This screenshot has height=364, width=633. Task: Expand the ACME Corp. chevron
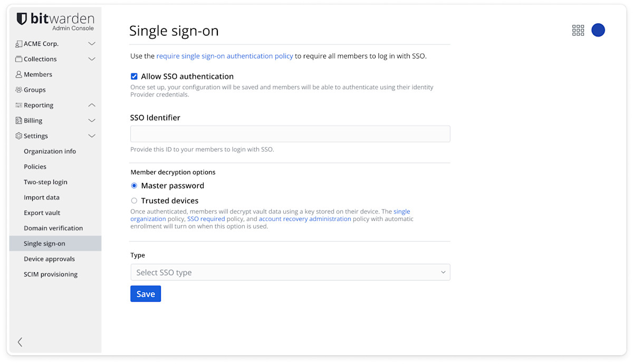pos(92,44)
